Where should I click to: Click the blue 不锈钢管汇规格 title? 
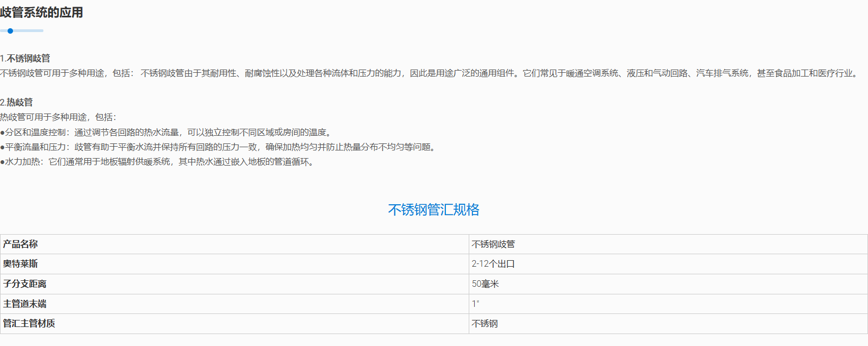[433, 210]
